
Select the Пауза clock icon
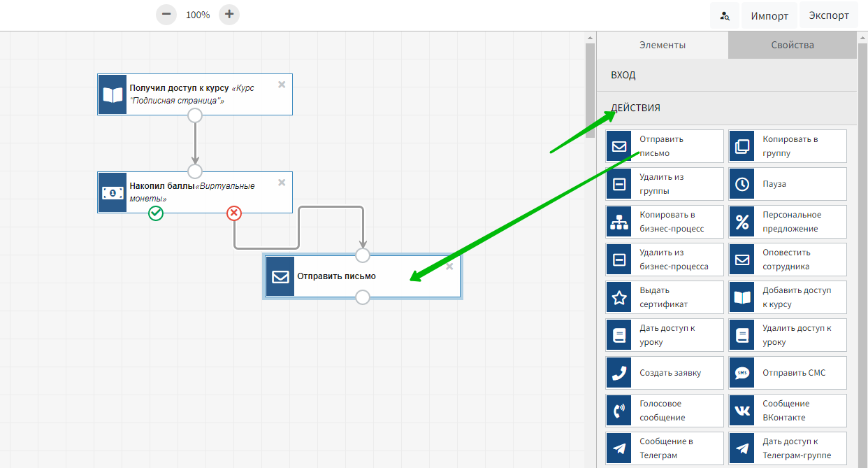(742, 184)
